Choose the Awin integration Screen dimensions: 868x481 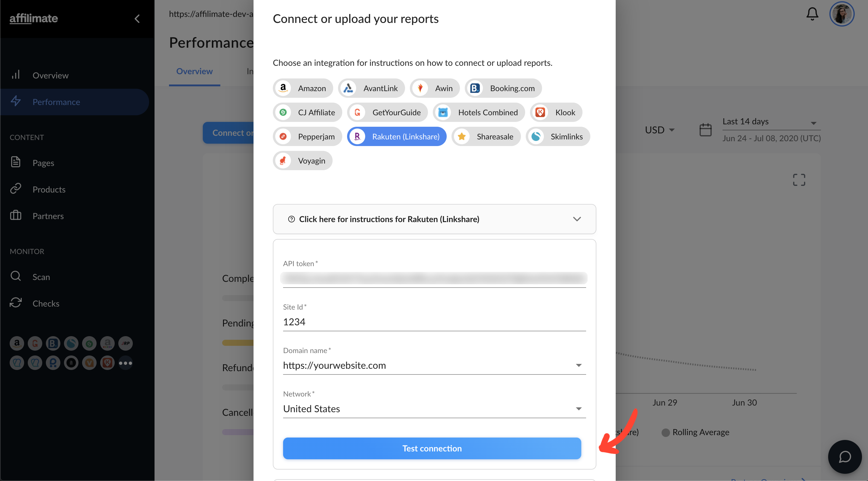tap(435, 88)
